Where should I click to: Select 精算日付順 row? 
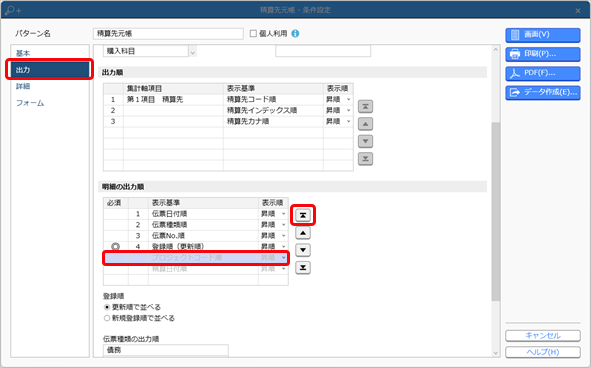point(196,269)
